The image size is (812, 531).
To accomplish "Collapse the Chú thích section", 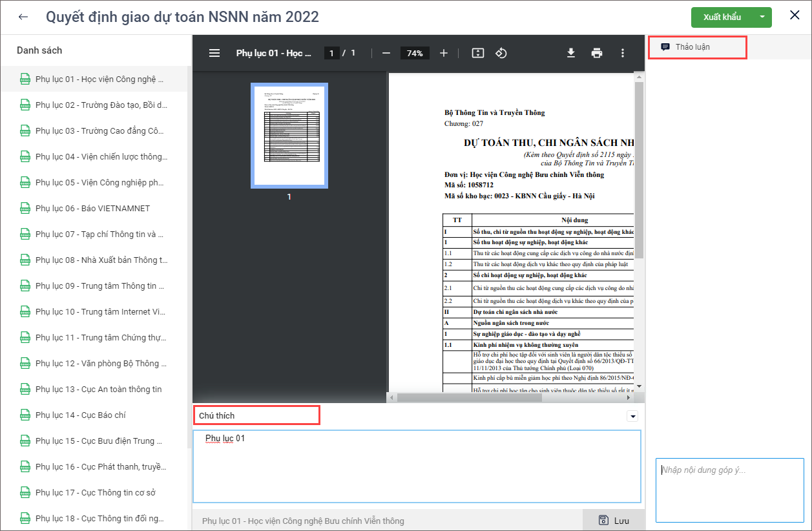I will 632,417.
